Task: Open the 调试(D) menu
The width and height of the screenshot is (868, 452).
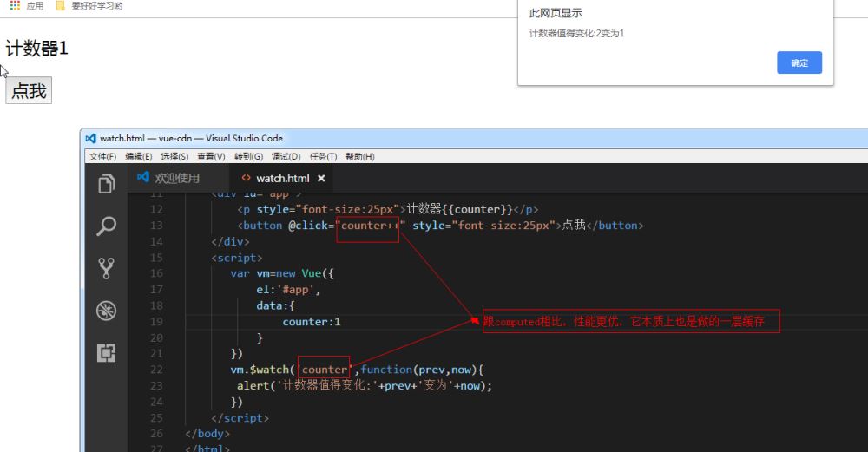Action: click(286, 156)
